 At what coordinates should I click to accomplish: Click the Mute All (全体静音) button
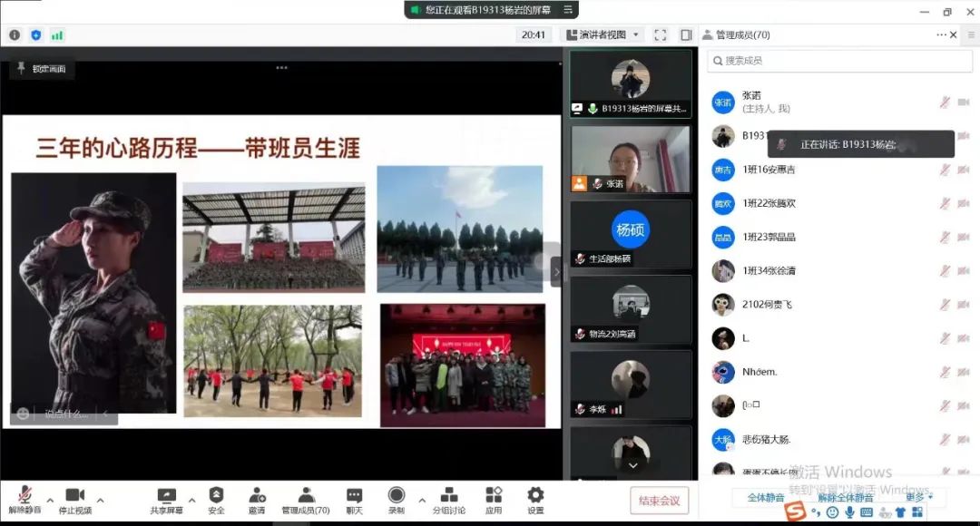(766, 497)
